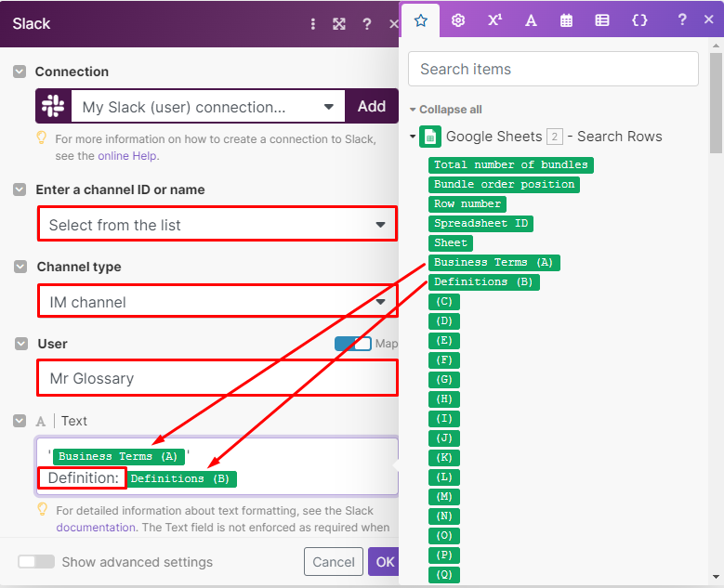Switch to the General functions gear tab

[x=458, y=20]
